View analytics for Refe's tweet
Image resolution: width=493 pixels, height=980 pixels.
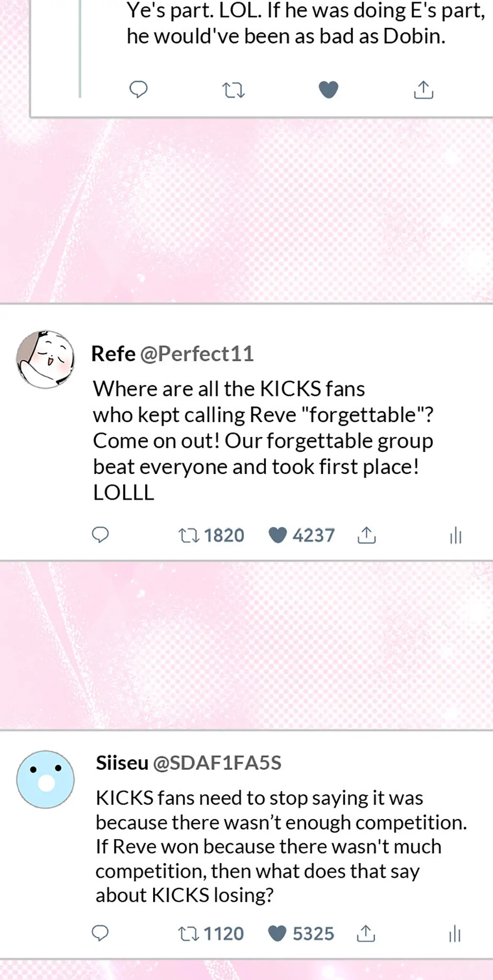455,535
